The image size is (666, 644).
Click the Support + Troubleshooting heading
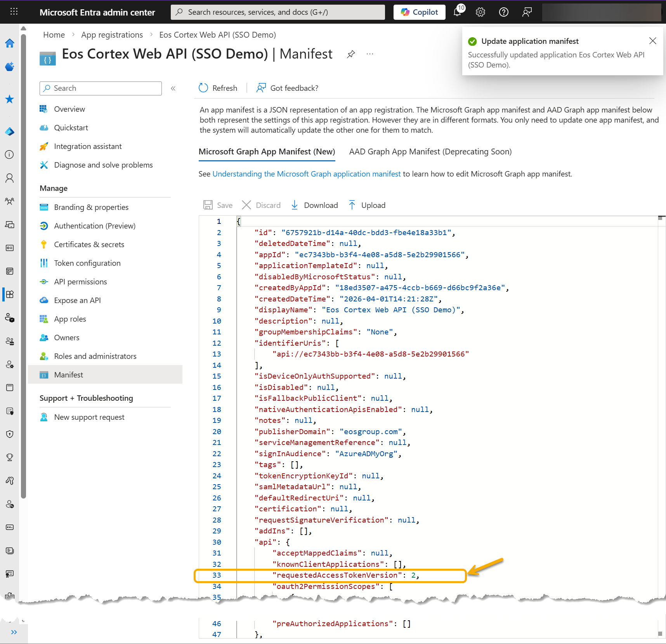point(86,398)
